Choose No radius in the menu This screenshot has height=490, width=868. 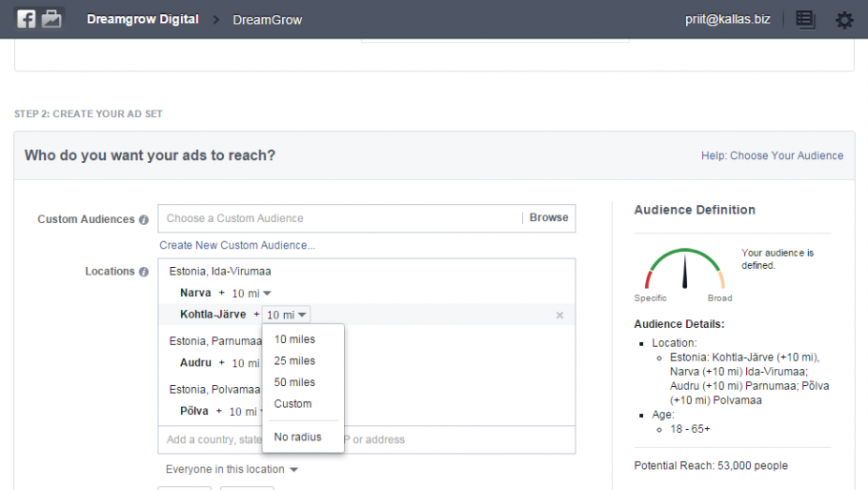(297, 438)
